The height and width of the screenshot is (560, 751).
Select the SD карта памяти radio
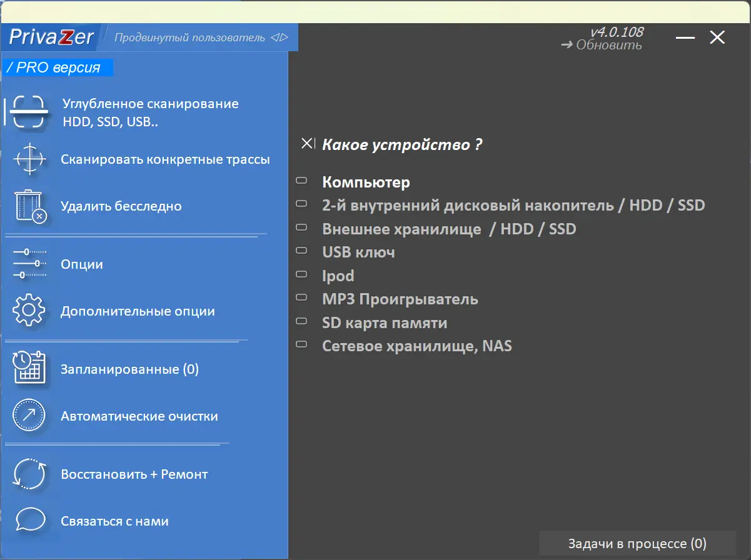tap(301, 321)
